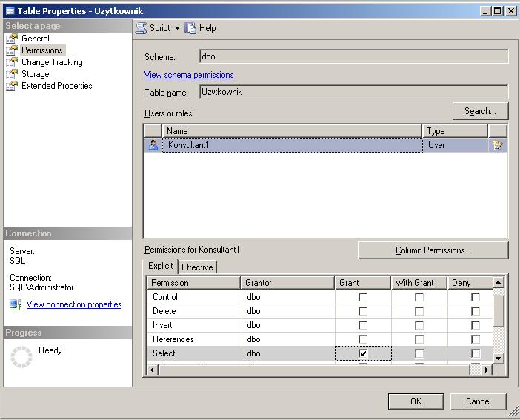520x420 pixels.
Task: Enable Deny checkbox for Delete
Action: (x=476, y=311)
